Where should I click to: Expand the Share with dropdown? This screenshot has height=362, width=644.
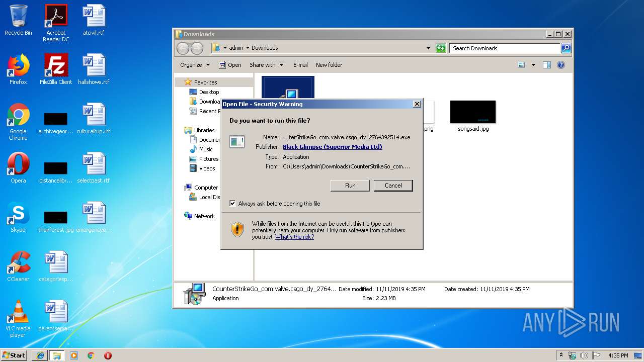(x=267, y=65)
